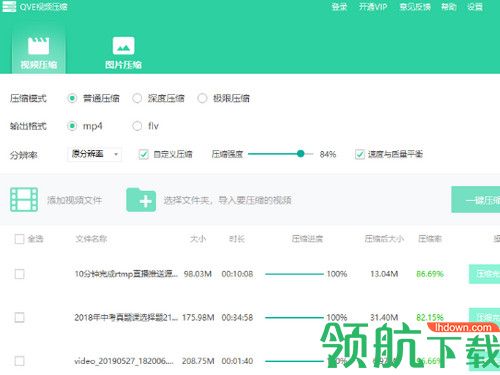Select file name 2018年中考真题读选择题21...

click(x=126, y=317)
